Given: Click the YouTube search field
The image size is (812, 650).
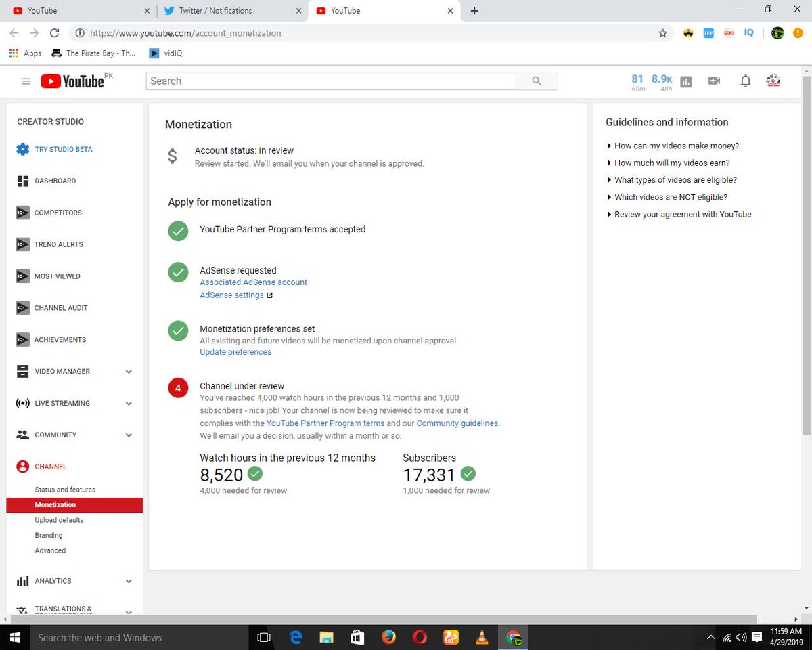Looking at the screenshot, I should pyautogui.click(x=331, y=81).
